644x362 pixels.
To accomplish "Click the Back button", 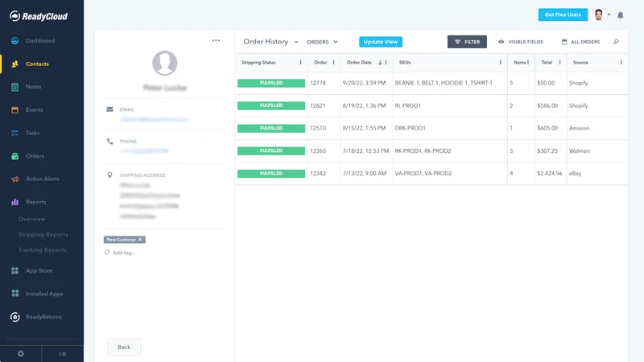I will 124,347.
